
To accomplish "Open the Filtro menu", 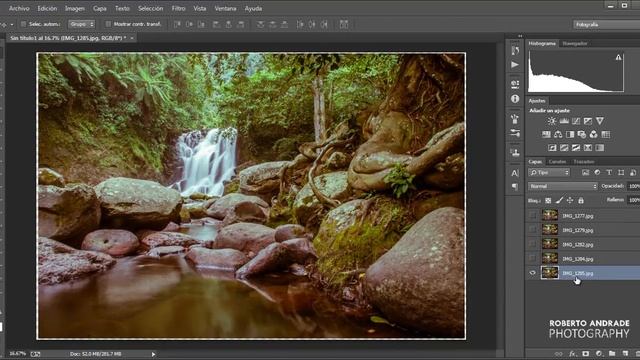I will (178, 8).
